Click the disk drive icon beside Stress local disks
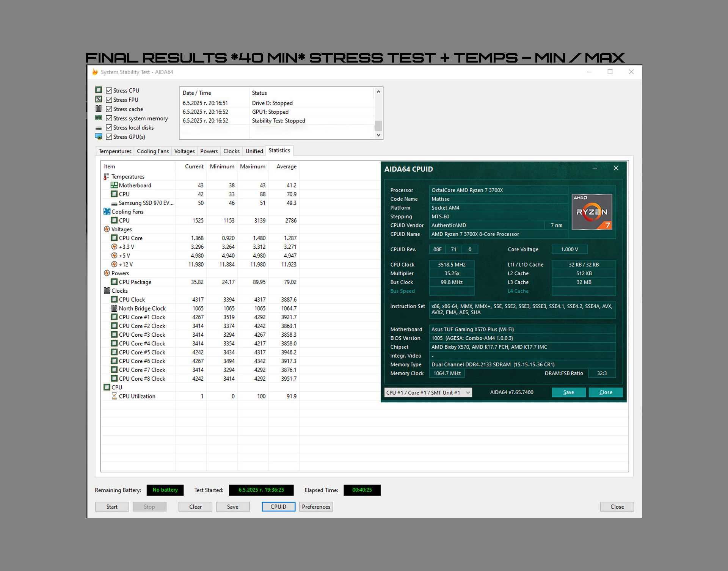 point(99,128)
